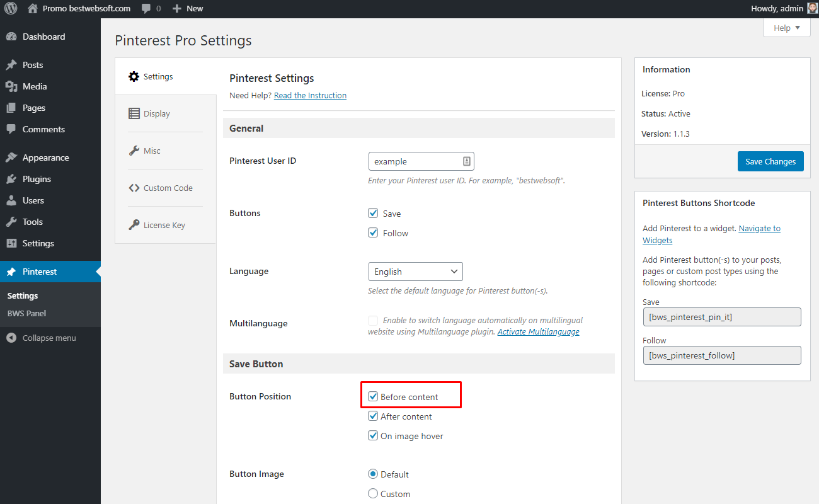This screenshot has width=819, height=504.
Task: Click the Posts pushpin icon
Action: 11,65
